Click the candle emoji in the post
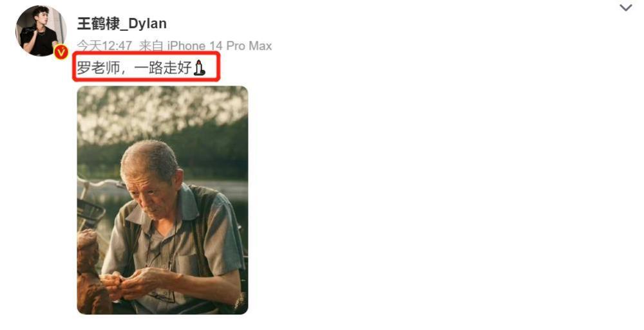 (199, 68)
